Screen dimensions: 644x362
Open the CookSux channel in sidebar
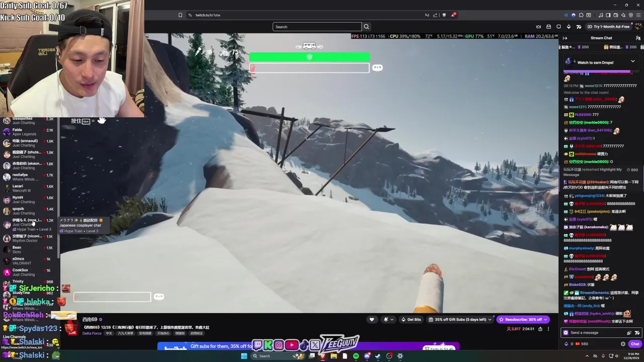click(29, 272)
